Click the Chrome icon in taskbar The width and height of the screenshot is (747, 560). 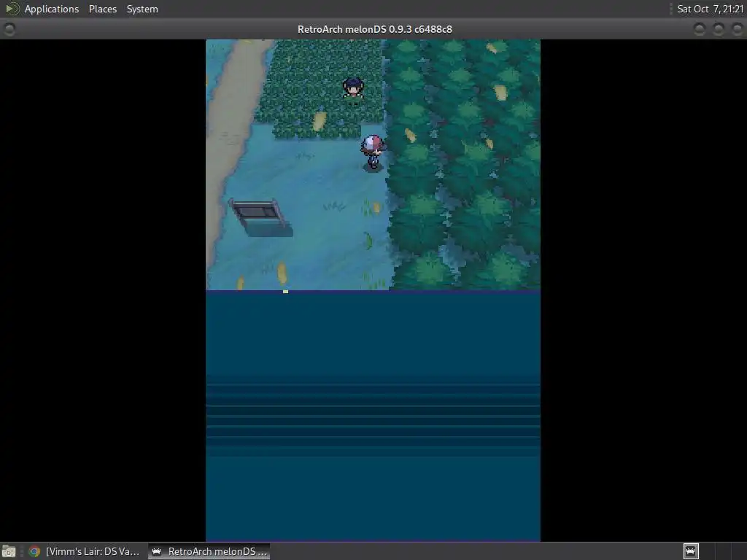coord(34,551)
